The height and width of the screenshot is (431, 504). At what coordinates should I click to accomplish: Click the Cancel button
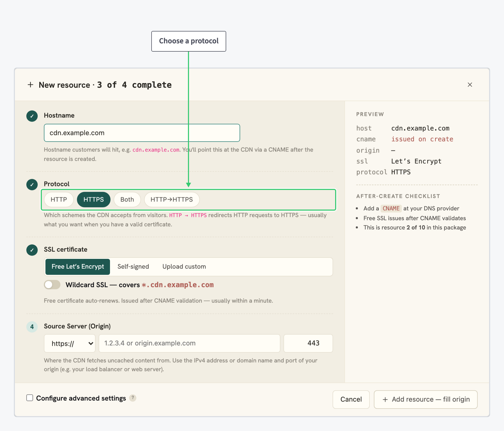(351, 399)
